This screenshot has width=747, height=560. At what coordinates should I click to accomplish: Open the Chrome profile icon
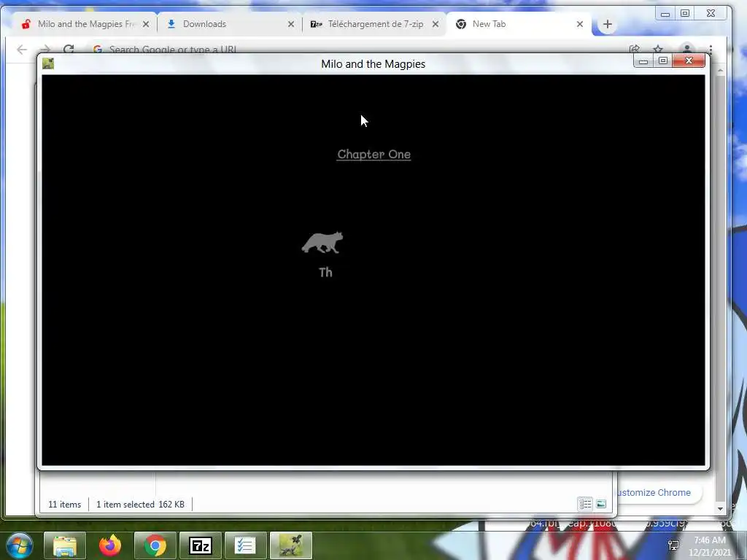pos(686,49)
